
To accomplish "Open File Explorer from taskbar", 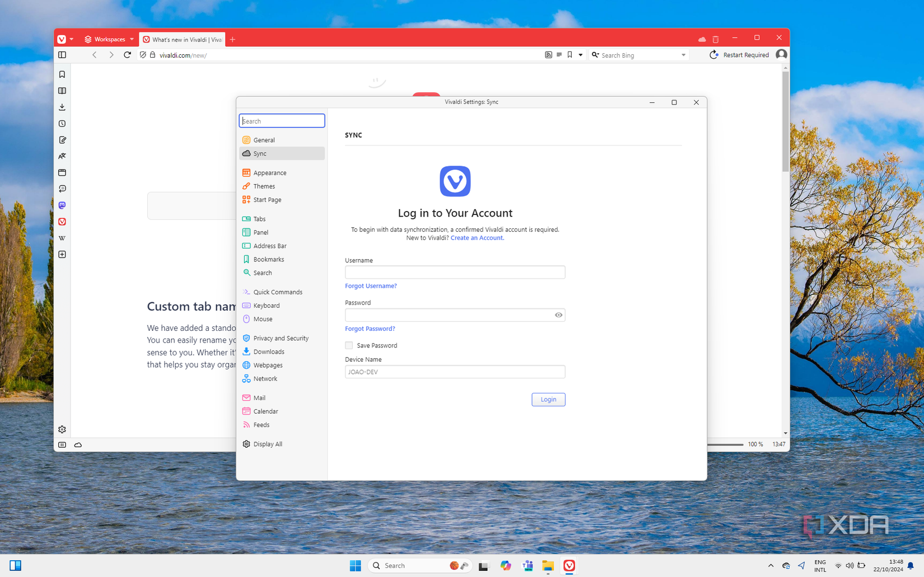I will [548, 565].
